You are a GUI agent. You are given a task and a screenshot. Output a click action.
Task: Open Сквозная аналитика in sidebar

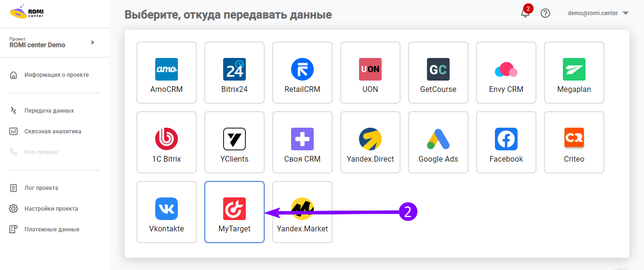[46, 131]
